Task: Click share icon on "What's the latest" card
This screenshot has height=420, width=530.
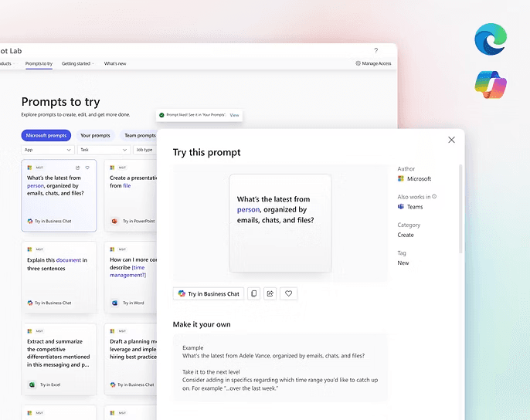Action: pos(78,168)
